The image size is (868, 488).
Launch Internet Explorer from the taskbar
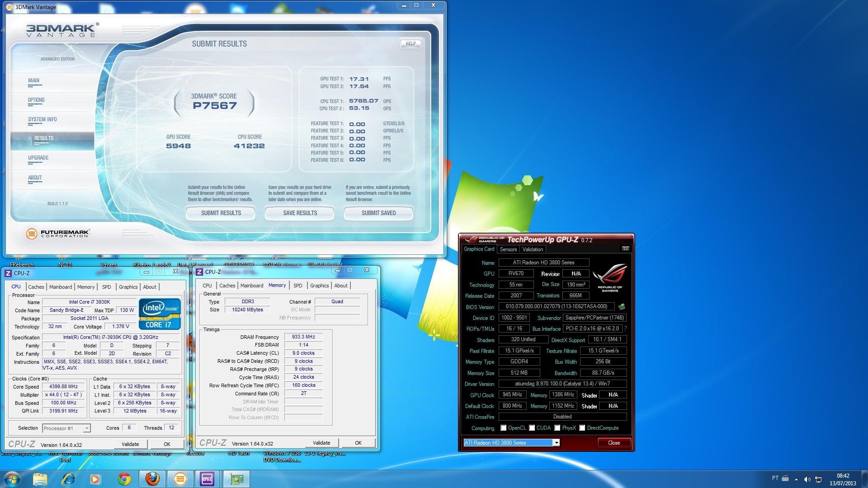(68, 479)
